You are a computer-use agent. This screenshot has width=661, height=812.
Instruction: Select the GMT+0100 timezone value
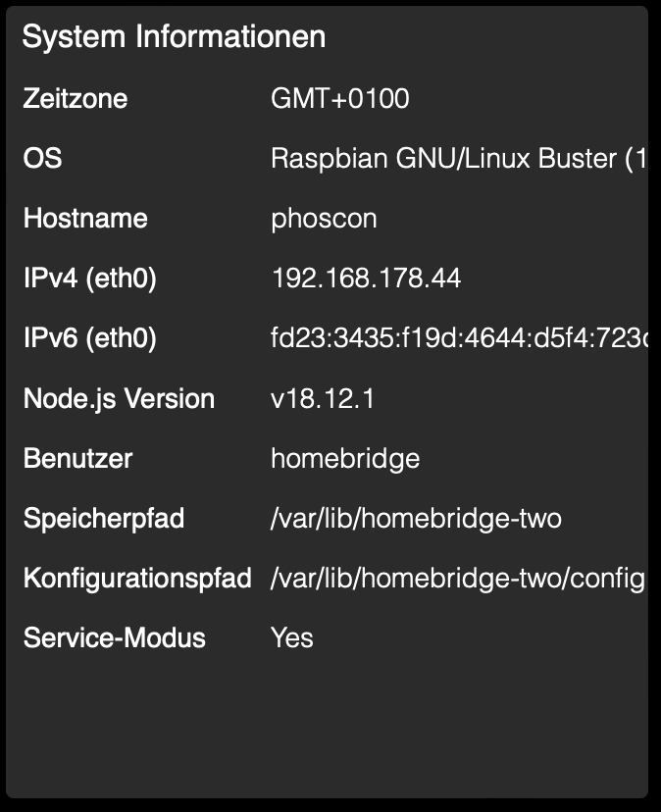(x=339, y=99)
